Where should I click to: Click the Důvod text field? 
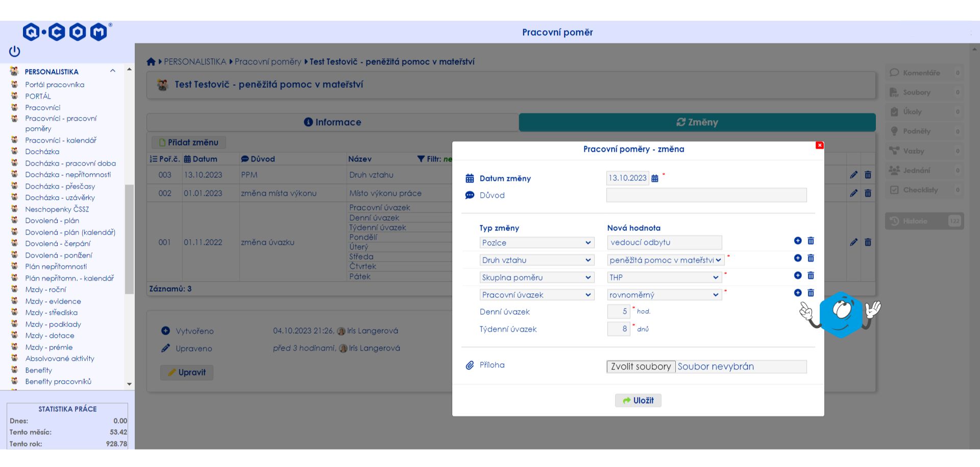[706, 195]
